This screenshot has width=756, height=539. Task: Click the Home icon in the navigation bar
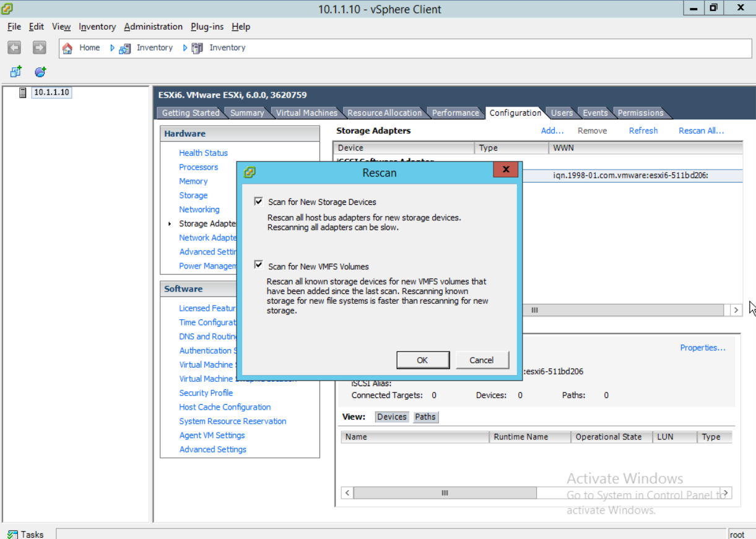tap(67, 48)
